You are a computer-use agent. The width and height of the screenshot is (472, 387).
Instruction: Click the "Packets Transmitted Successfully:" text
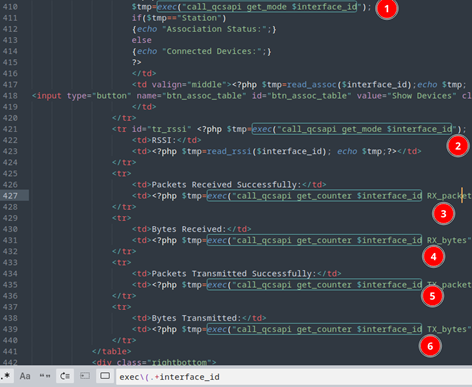(234, 274)
